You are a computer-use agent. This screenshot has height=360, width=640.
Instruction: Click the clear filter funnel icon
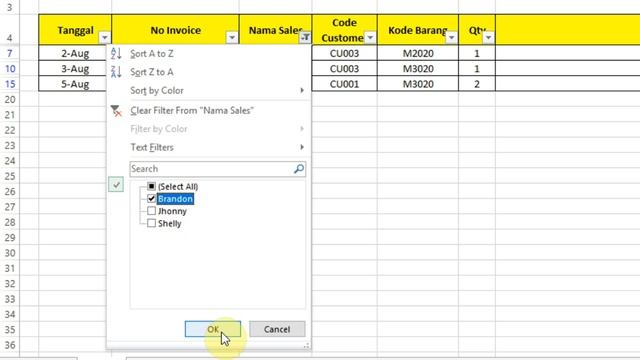pos(116,111)
